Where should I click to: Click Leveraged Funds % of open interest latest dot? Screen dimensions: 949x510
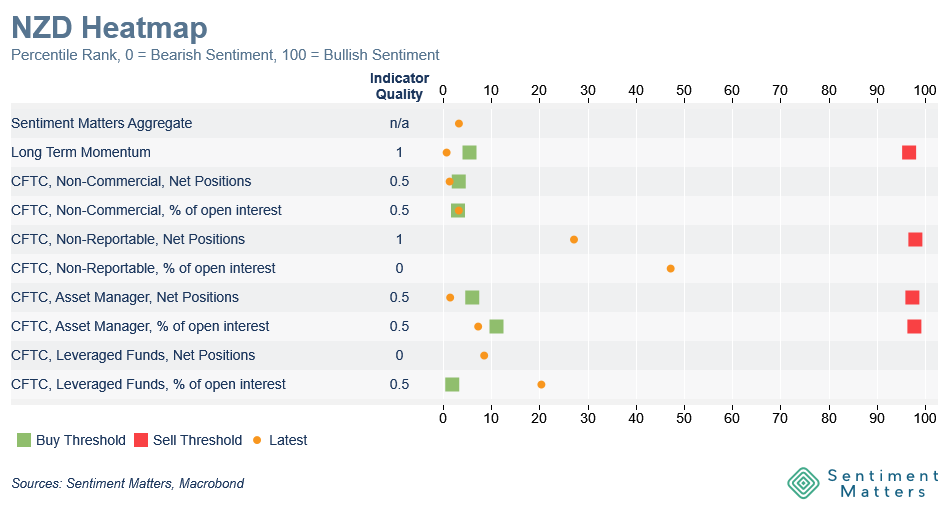click(x=541, y=384)
